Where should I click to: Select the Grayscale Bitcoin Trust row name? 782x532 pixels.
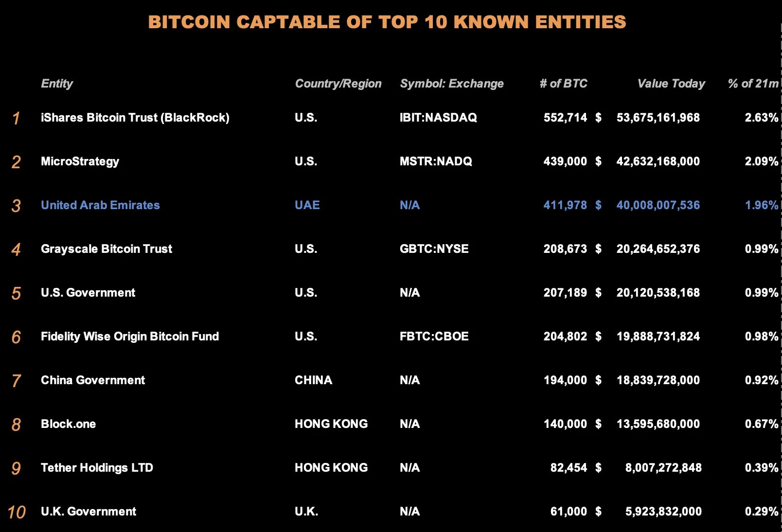[107, 249]
